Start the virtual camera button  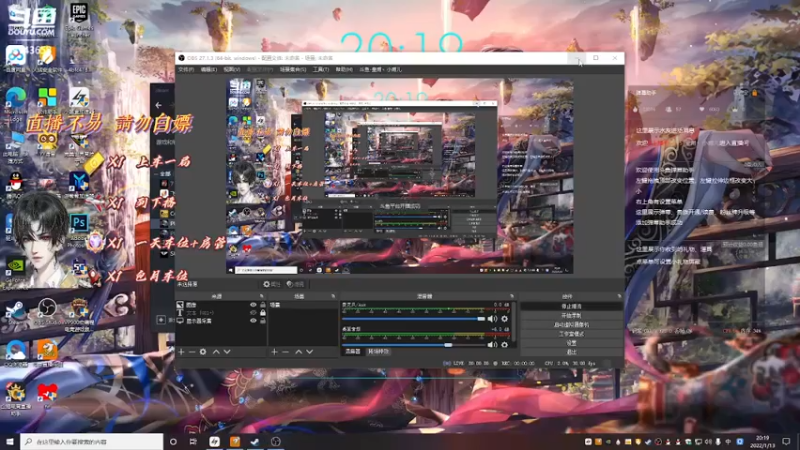click(571, 324)
